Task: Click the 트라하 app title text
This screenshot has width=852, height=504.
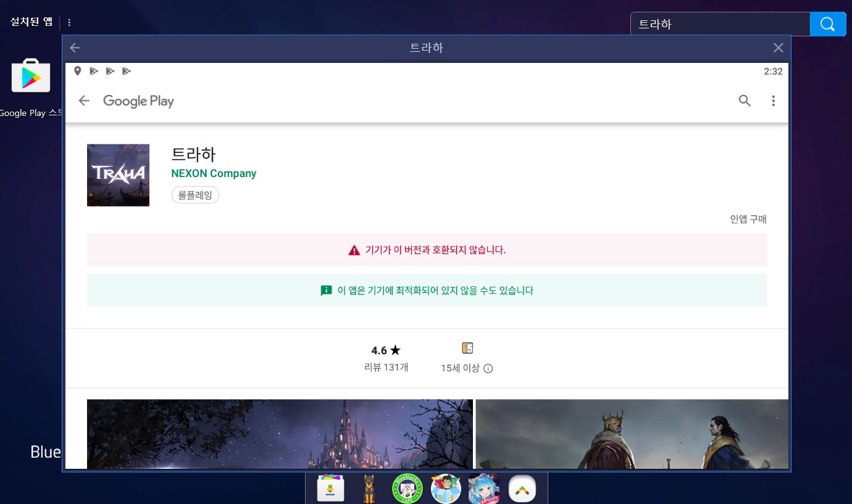Action: pyautogui.click(x=193, y=154)
